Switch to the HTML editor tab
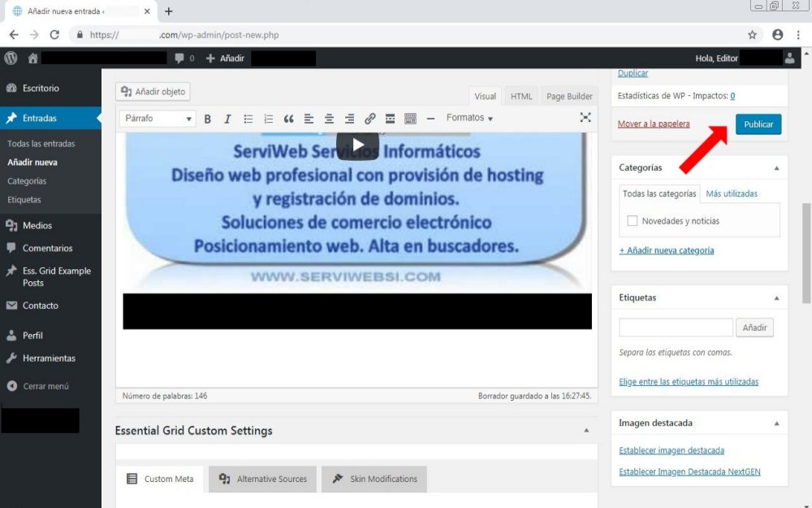Image resolution: width=812 pixels, height=508 pixels. point(521,97)
